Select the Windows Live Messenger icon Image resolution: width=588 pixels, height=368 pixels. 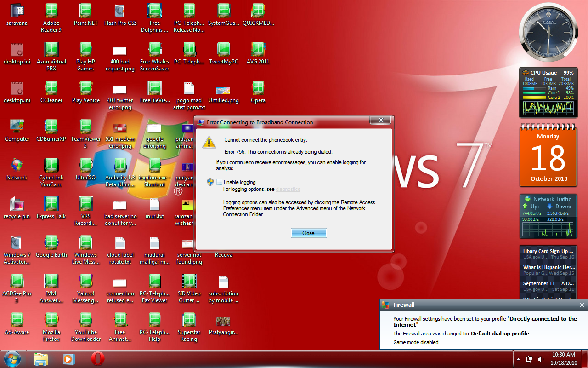click(85, 250)
